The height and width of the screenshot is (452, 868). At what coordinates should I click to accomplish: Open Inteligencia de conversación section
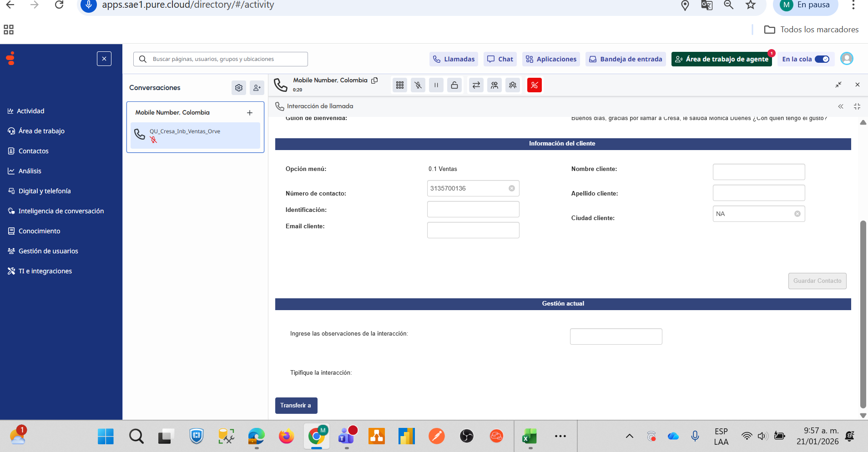(x=56, y=211)
